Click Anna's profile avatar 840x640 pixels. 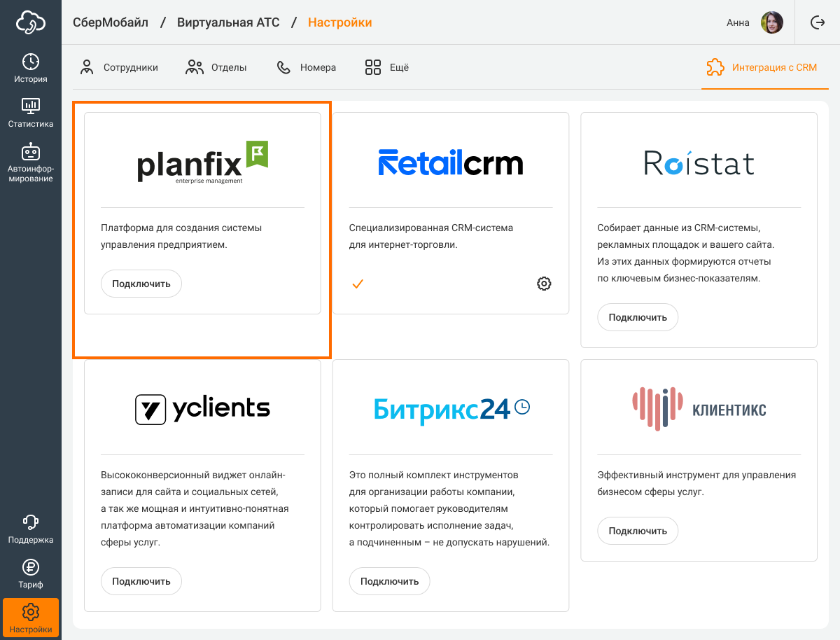coord(772,22)
